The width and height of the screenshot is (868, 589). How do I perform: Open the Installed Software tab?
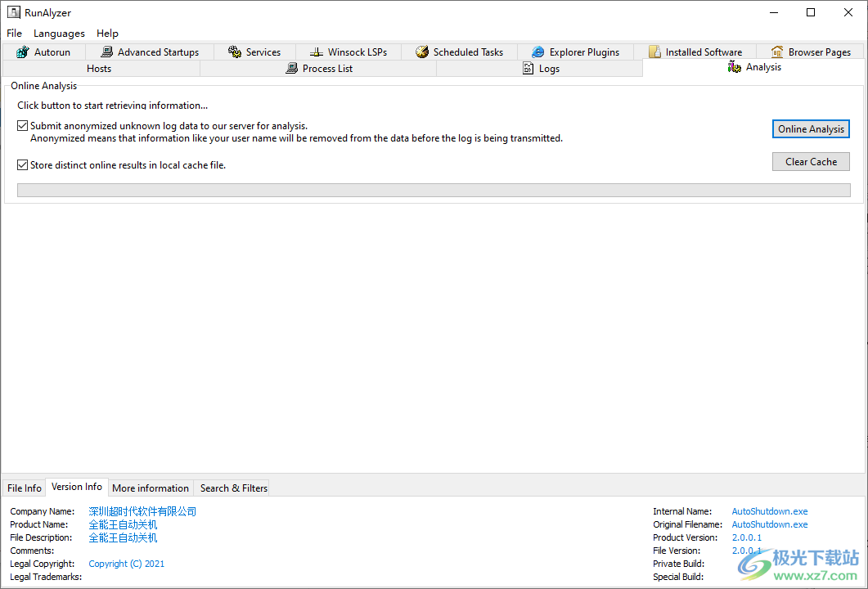[695, 52]
